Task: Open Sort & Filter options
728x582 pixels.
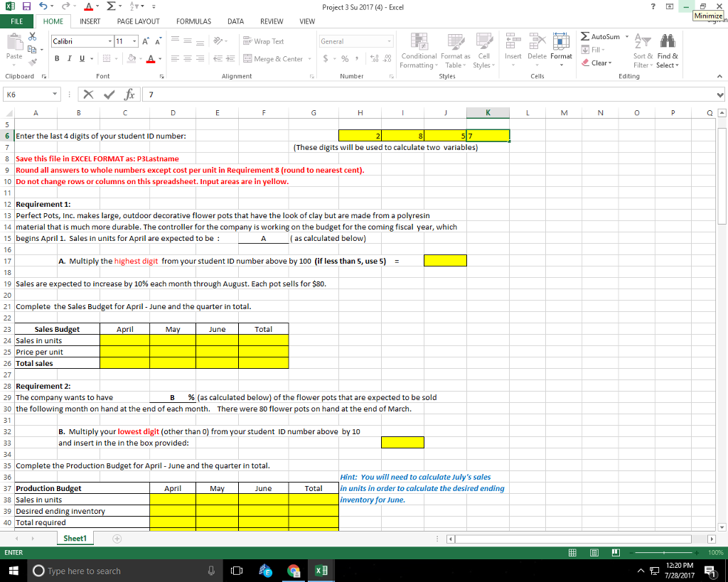Action: point(642,51)
